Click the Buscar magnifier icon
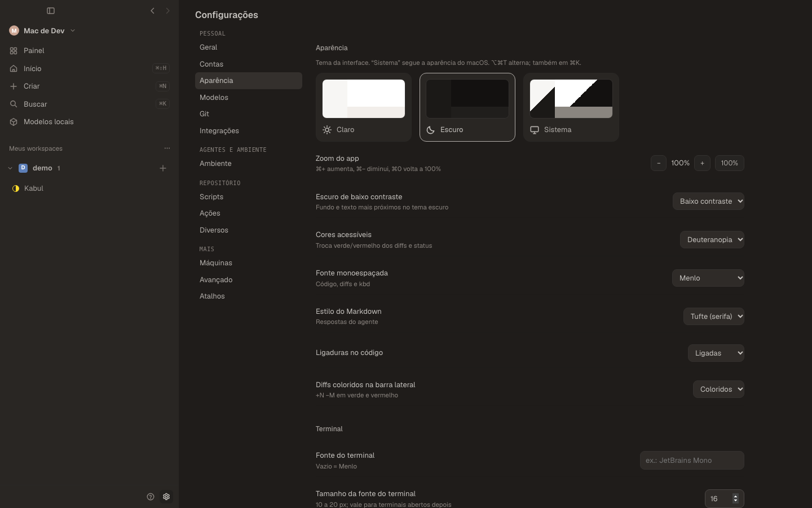The height and width of the screenshot is (508, 812). (x=14, y=104)
